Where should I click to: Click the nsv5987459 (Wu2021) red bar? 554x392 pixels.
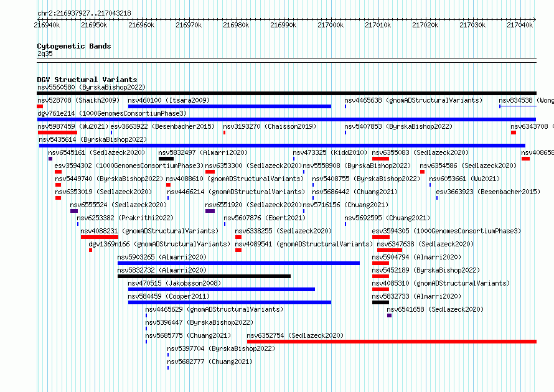pos(58,133)
